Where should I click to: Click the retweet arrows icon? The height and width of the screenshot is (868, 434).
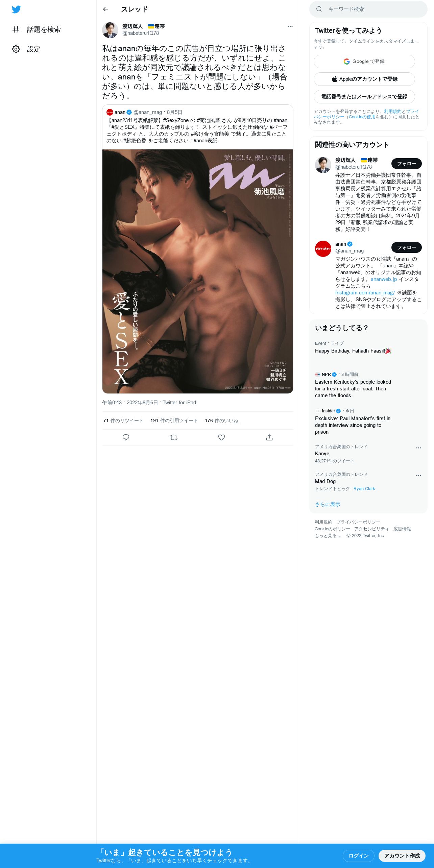click(174, 437)
